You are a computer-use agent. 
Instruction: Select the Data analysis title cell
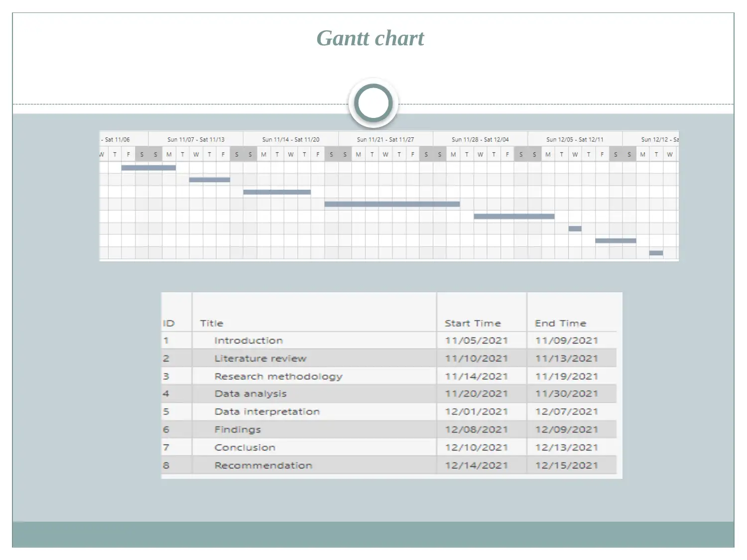pyautogui.click(x=314, y=394)
